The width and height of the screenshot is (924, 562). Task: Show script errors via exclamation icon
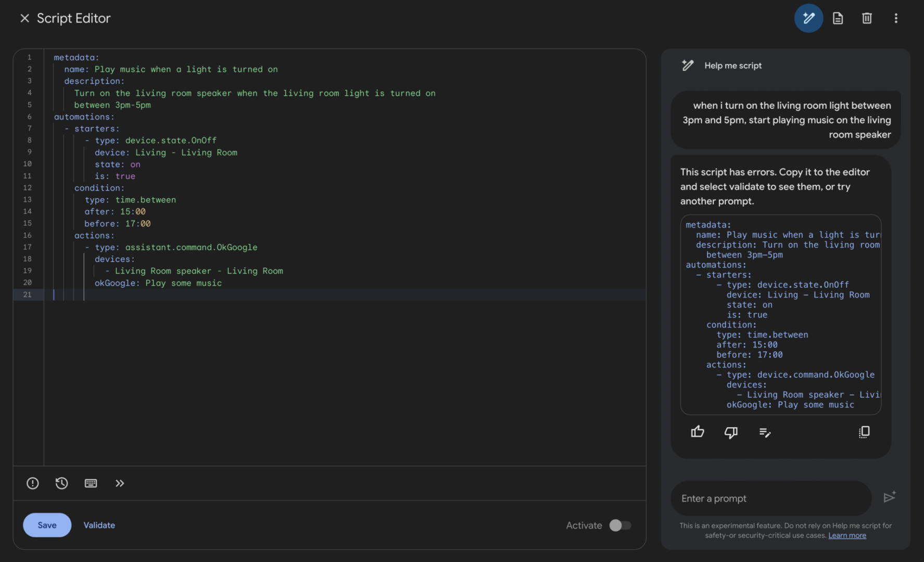pyautogui.click(x=32, y=483)
